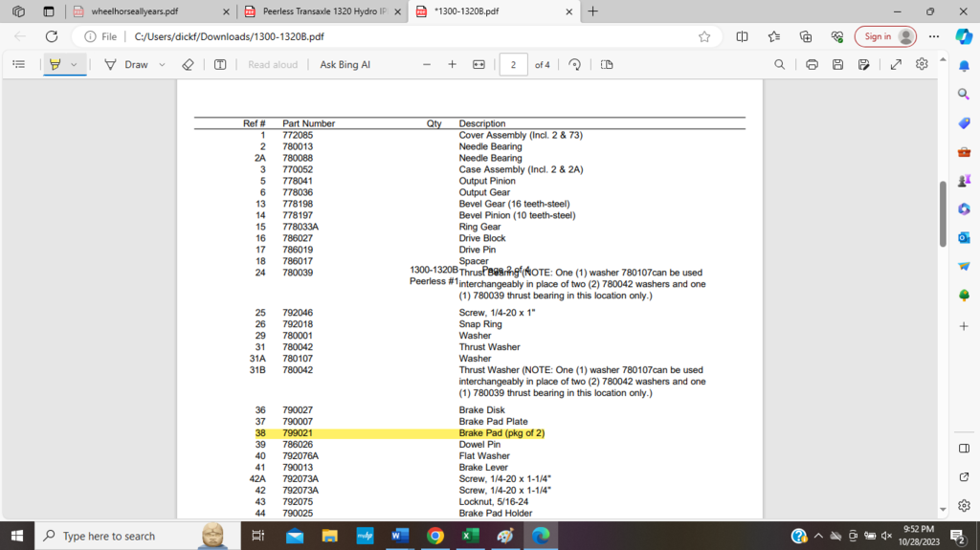Open browser Settings and more menu
This screenshot has height=550, width=980.
934,36
